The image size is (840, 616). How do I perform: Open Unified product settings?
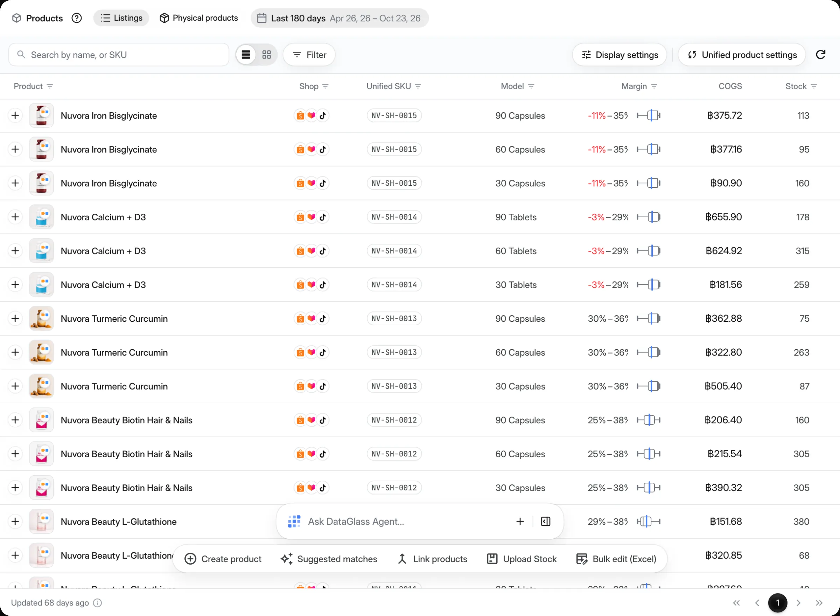point(742,55)
